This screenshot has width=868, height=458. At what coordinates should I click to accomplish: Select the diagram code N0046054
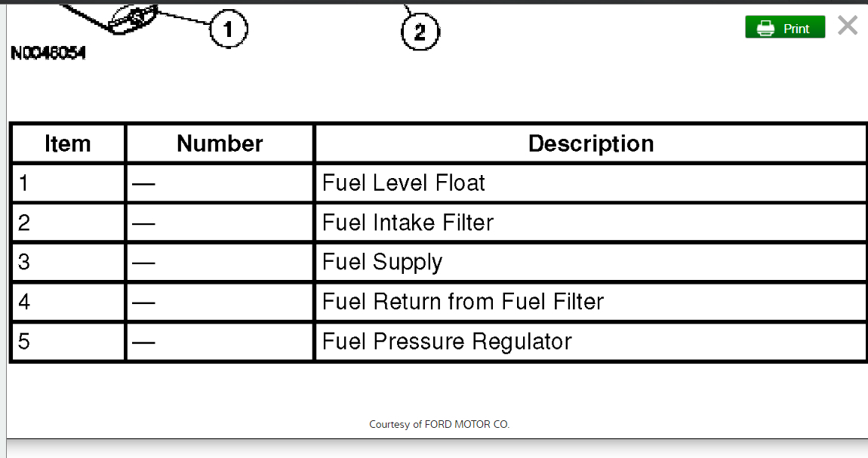[48, 54]
